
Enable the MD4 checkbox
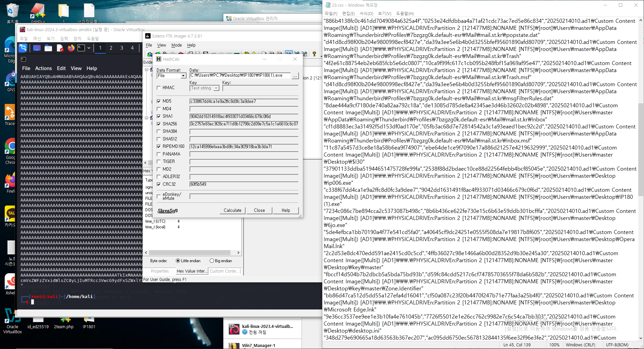click(x=159, y=109)
